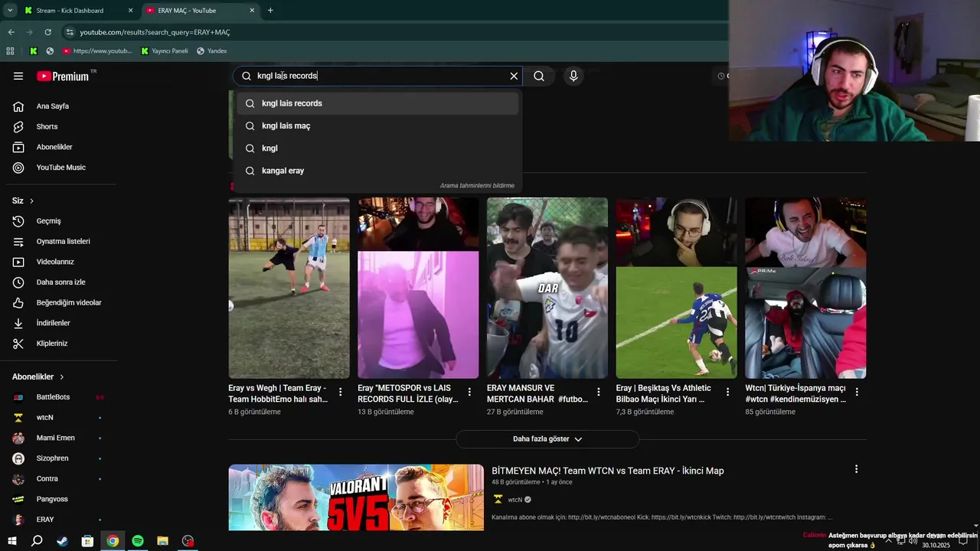980x551 pixels.
Task: Play METOSPOR vs LAIS RECORDS short thumbnail
Action: (418, 288)
